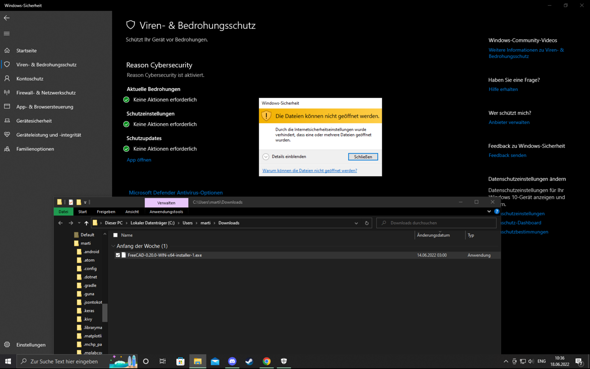Show hidden system tray icons
The image size is (590, 369).
click(506, 361)
